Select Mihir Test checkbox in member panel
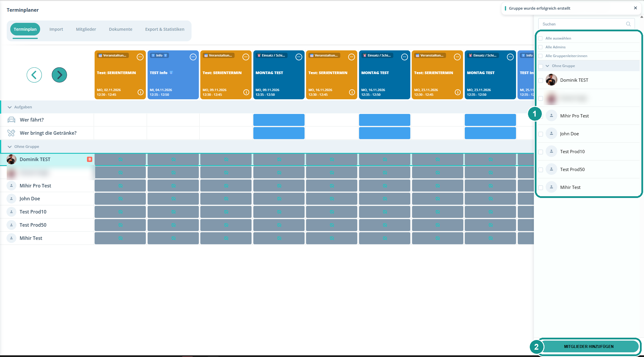Image resolution: width=644 pixels, height=357 pixels. pyautogui.click(x=541, y=188)
